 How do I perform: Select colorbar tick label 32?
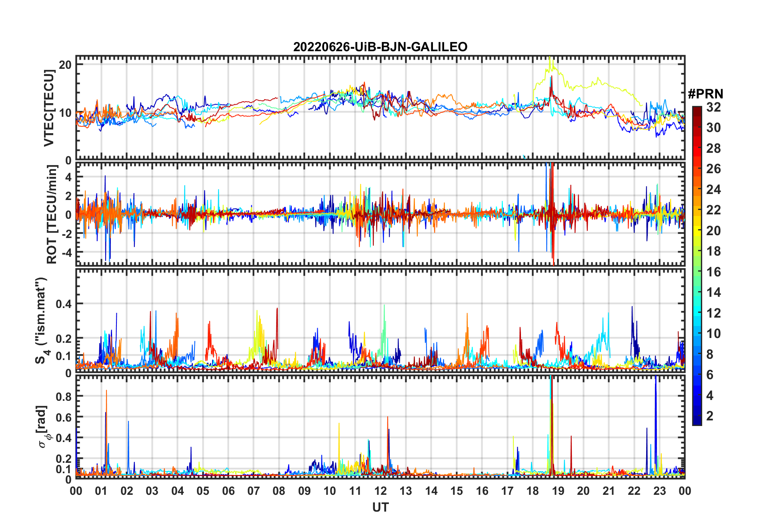(713, 107)
